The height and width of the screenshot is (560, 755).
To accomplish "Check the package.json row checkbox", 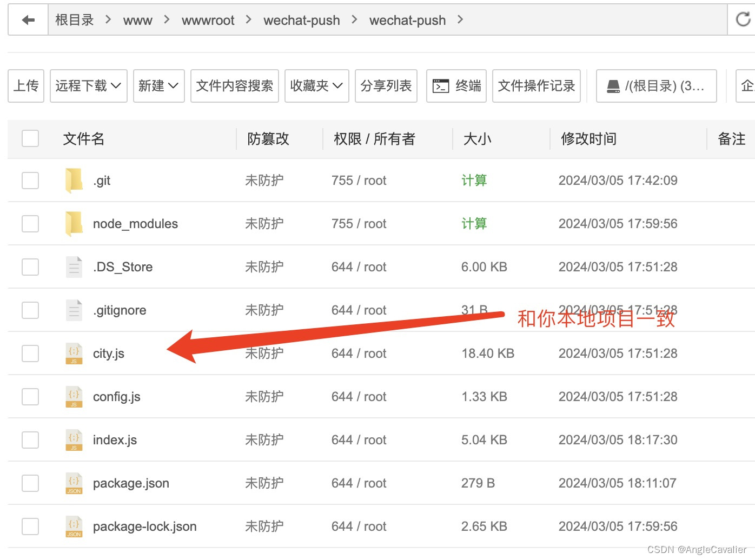I will 30,483.
